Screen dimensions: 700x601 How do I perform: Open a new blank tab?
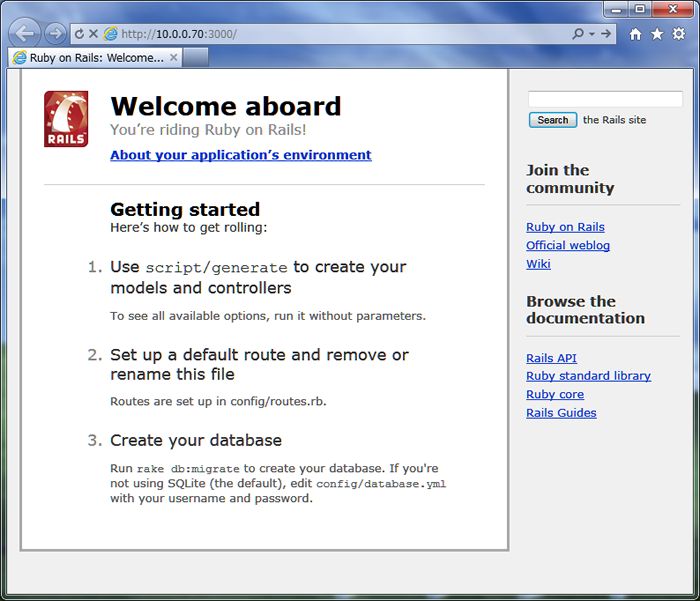click(196, 58)
